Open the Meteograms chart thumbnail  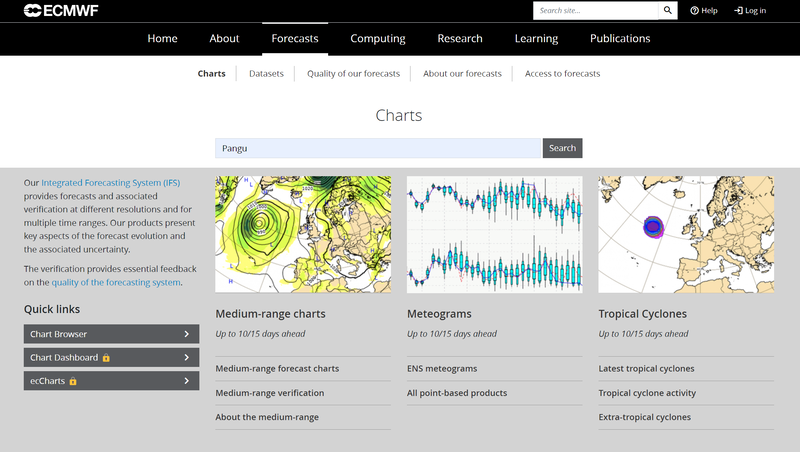[494, 234]
